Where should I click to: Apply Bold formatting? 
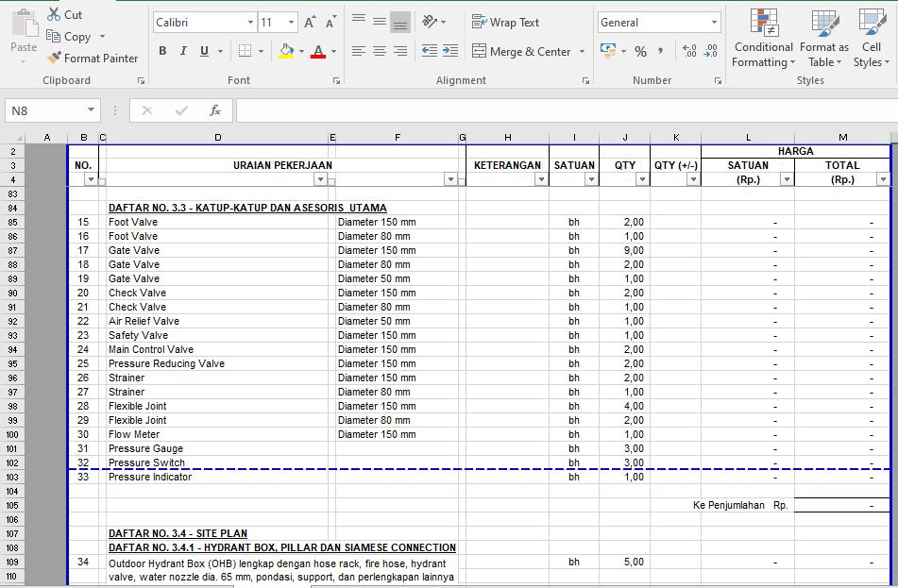point(162,51)
